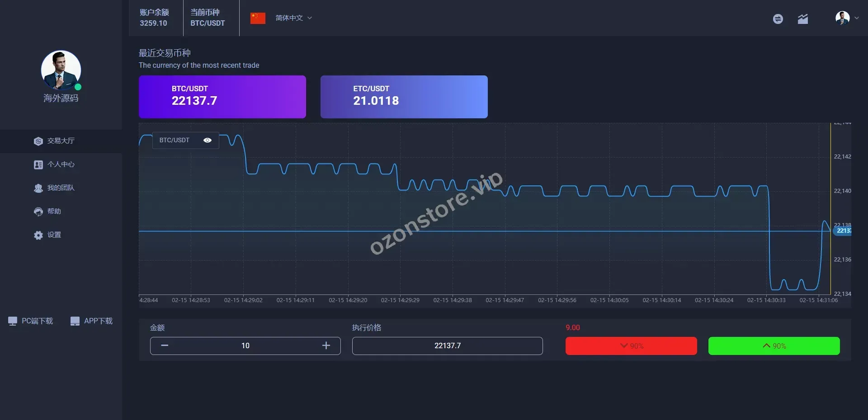This screenshot has height=420, width=868.
Task: Expand the arrow beside top-right avatar
Action: click(x=857, y=18)
